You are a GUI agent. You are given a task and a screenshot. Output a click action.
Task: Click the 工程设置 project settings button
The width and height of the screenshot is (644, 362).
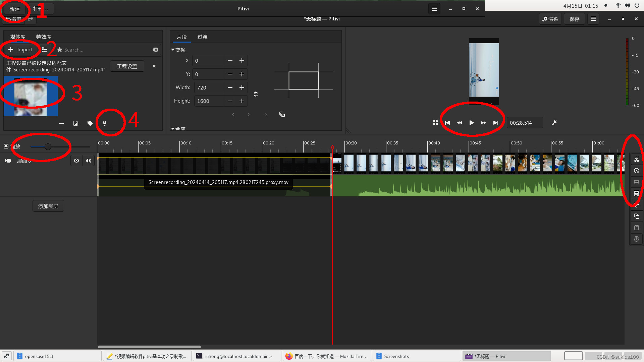tap(127, 66)
